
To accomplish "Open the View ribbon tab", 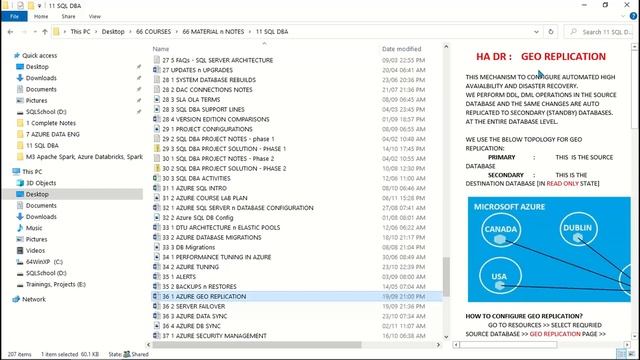I will point(94,16).
